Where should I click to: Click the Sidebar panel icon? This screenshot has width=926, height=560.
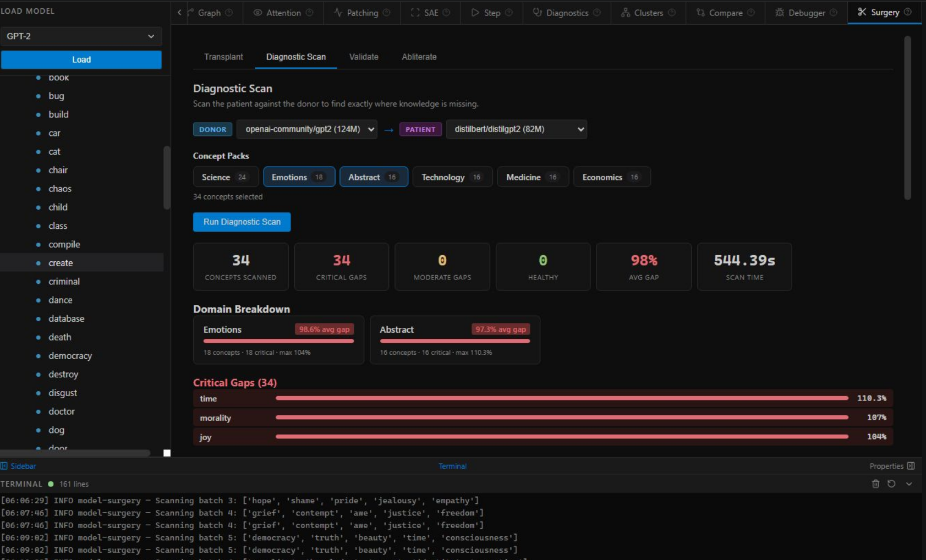[4, 466]
